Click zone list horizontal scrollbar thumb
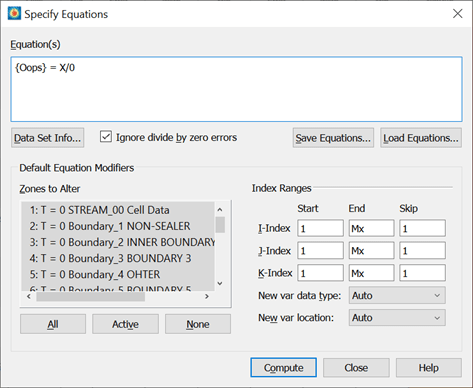This screenshot has height=388, width=473. tap(90, 296)
